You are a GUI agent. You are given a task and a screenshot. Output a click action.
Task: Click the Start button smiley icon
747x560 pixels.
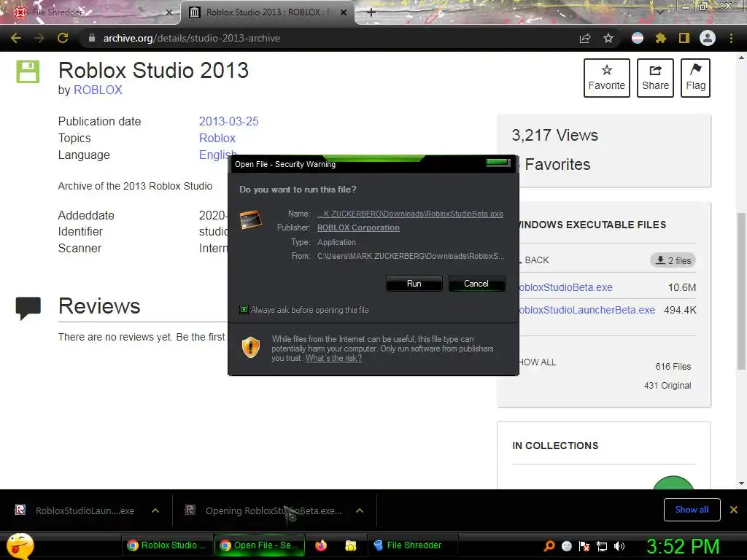[x=20, y=546]
